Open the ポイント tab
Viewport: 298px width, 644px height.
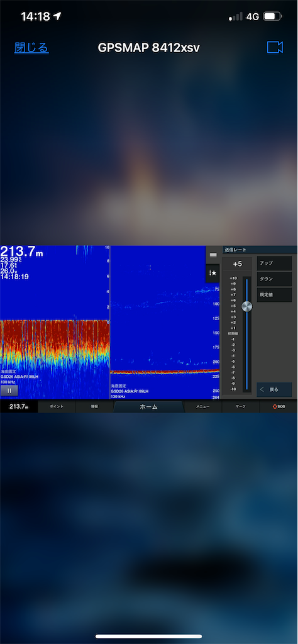tap(57, 407)
